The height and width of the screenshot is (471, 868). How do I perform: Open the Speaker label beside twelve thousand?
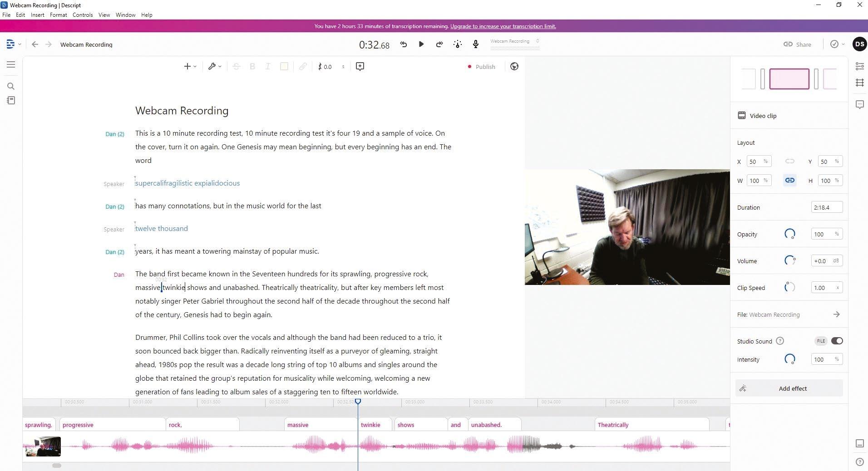114,229
